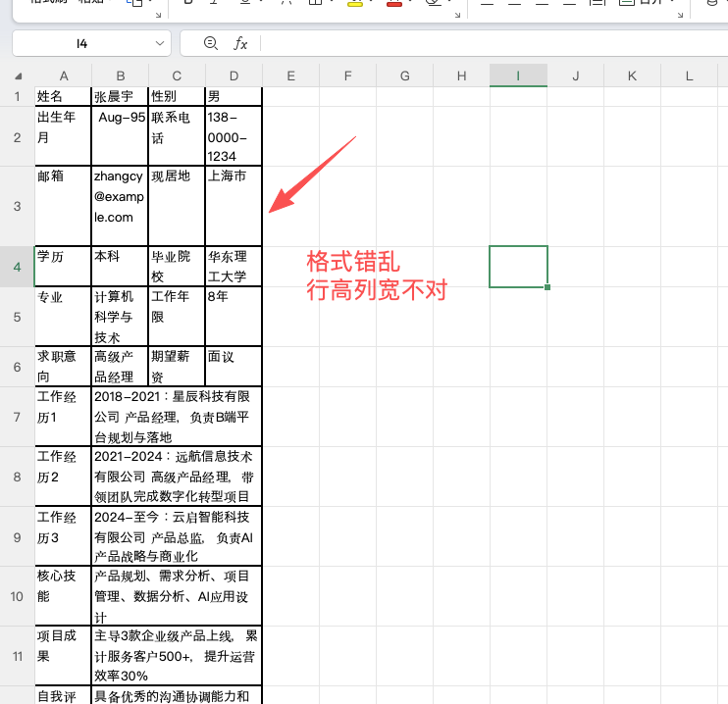Click the phone number cell 138-0000-1234
The height and width of the screenshot is (704, 728).
pyautogui.click(x=234, y=136)
